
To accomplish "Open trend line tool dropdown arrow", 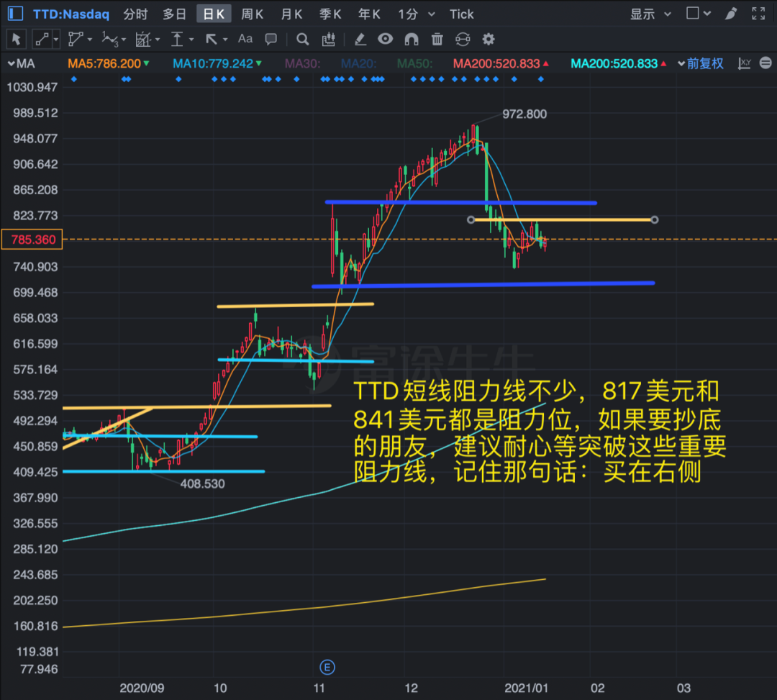I will [56, 39].
